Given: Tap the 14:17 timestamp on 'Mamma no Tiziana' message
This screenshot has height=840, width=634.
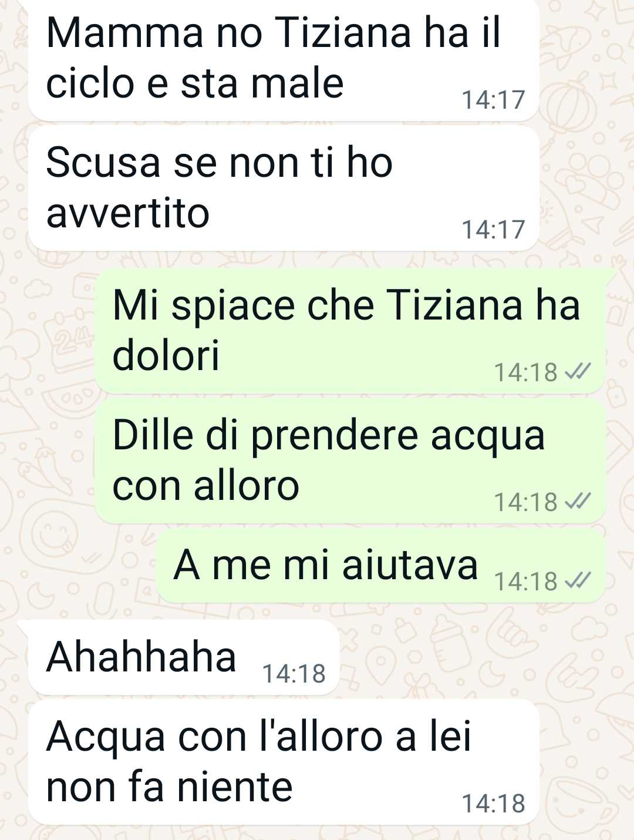Looking at the screenshot, I should (x=493, y=100).
